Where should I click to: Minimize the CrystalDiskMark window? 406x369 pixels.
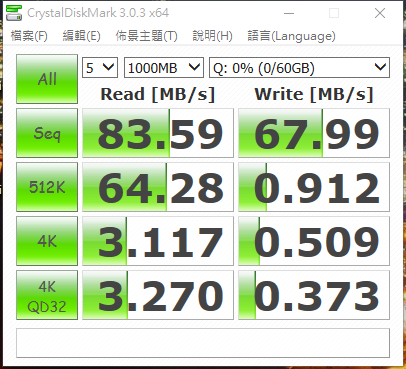[x=289, y=13]
